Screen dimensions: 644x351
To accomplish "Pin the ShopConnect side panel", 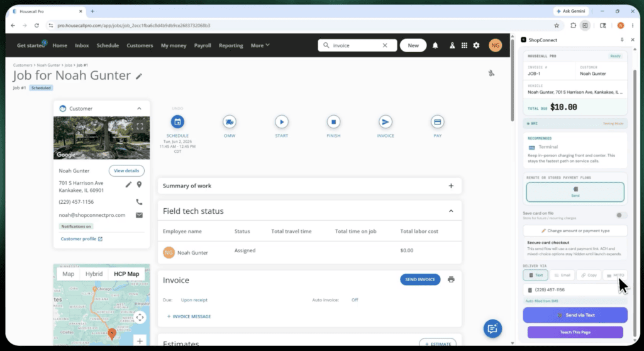I will pos(622,40).
